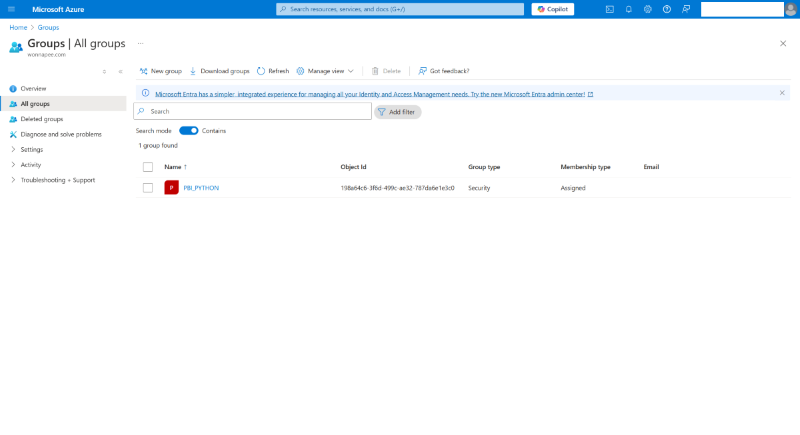Click the Refresh toolbar icon

tap(261, 71)
